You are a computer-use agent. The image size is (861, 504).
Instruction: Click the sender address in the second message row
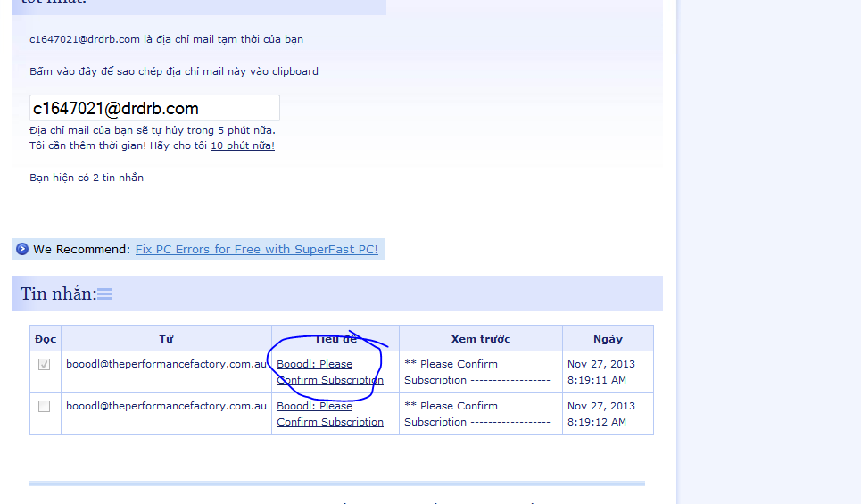[166, 406]
